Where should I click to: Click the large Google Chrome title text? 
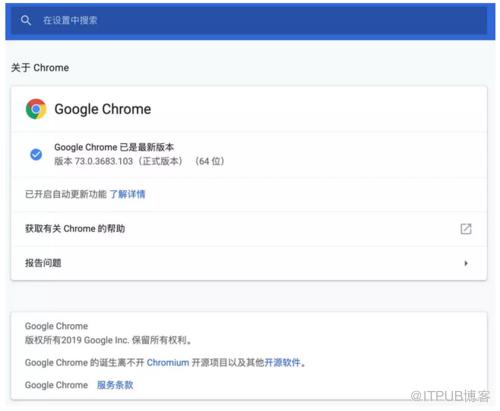point(103,109)
